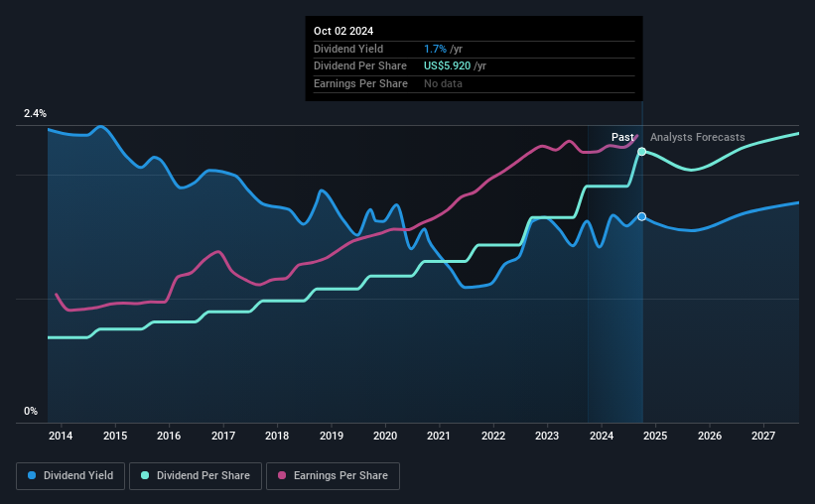815x504 pixels.
Task: Select the teal dividend per share data point marker
Action: (642, 152)
